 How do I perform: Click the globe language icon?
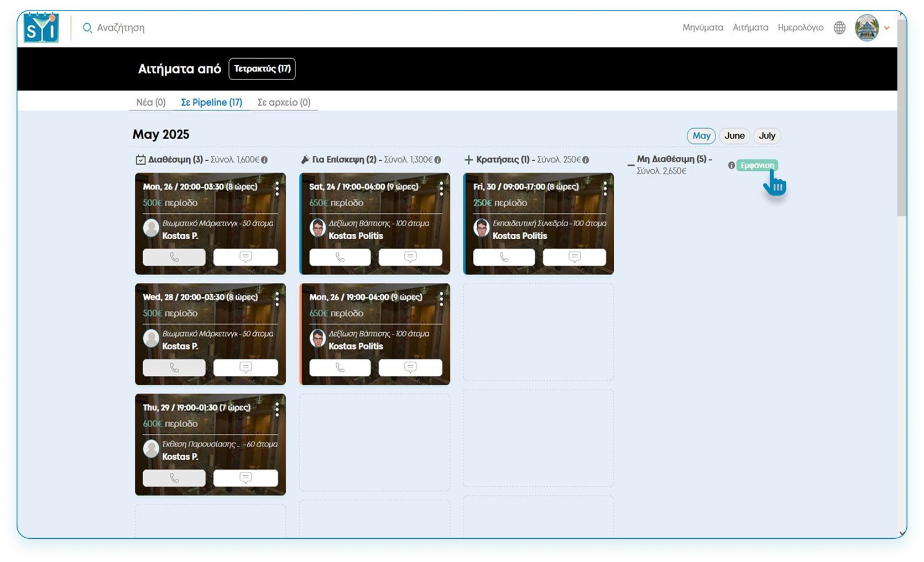[x=839, y=28]
